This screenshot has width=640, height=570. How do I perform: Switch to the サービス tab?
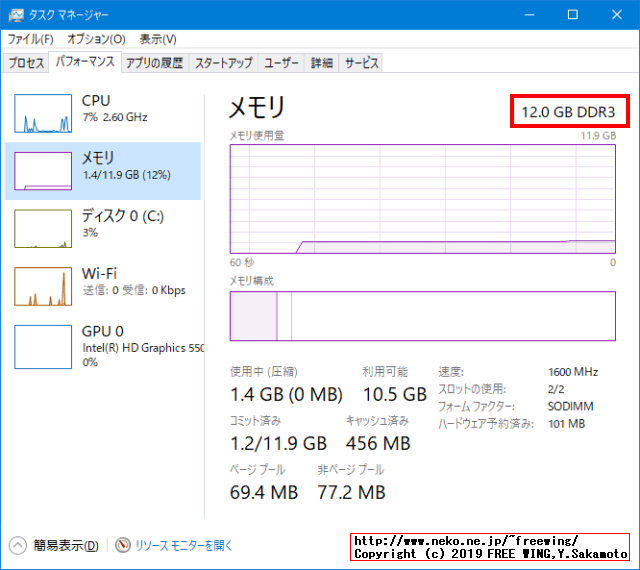pyautogui.click(x=362, y=63)
